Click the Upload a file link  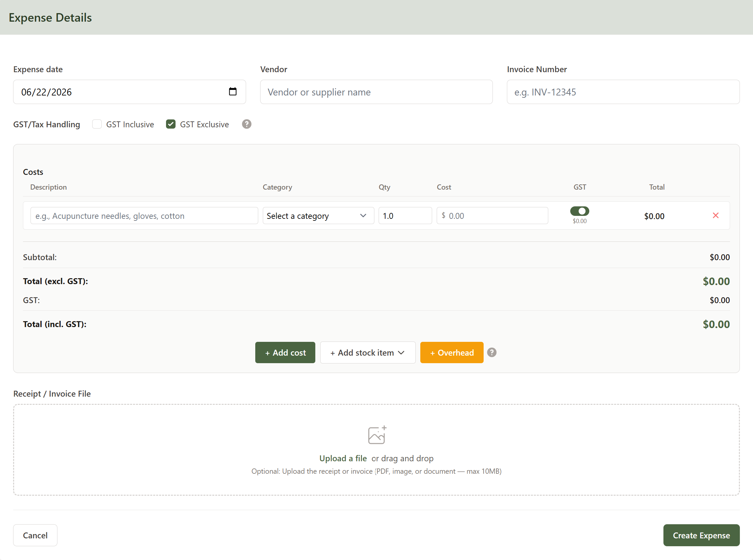[343, 458]
